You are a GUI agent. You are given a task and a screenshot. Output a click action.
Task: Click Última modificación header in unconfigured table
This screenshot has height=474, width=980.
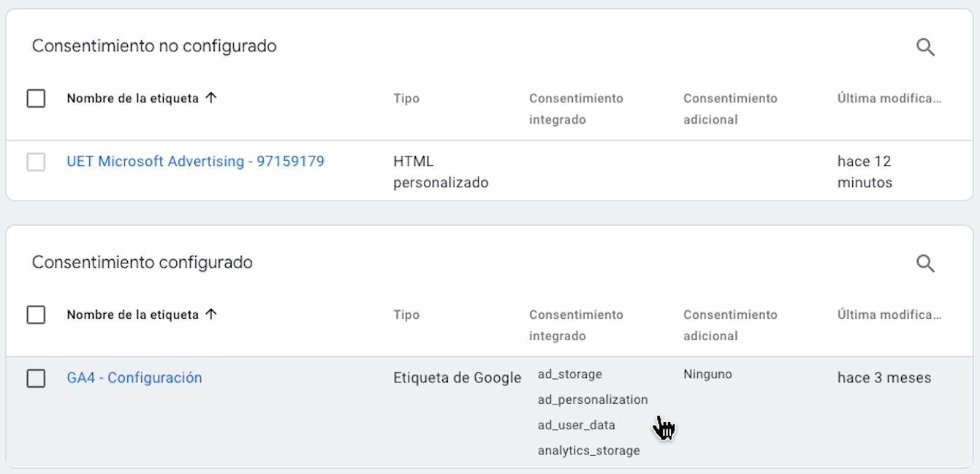889,98
